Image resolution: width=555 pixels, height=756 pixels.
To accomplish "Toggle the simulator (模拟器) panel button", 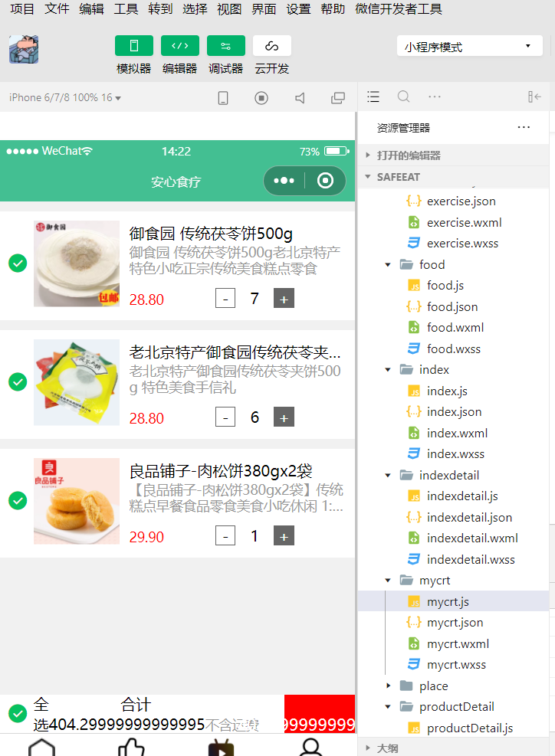I will [x=133, y=46].
